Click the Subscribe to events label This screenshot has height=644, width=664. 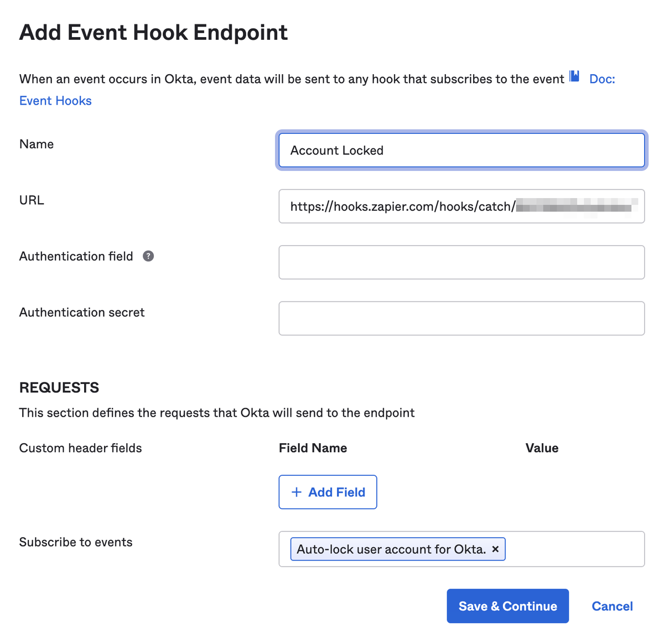[x=76, y=542]
